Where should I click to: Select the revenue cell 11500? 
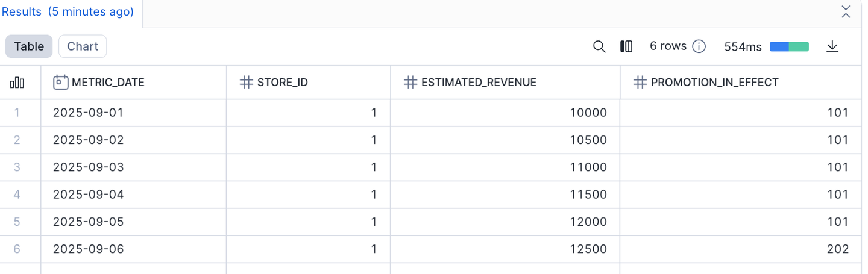tap(505, 195)
